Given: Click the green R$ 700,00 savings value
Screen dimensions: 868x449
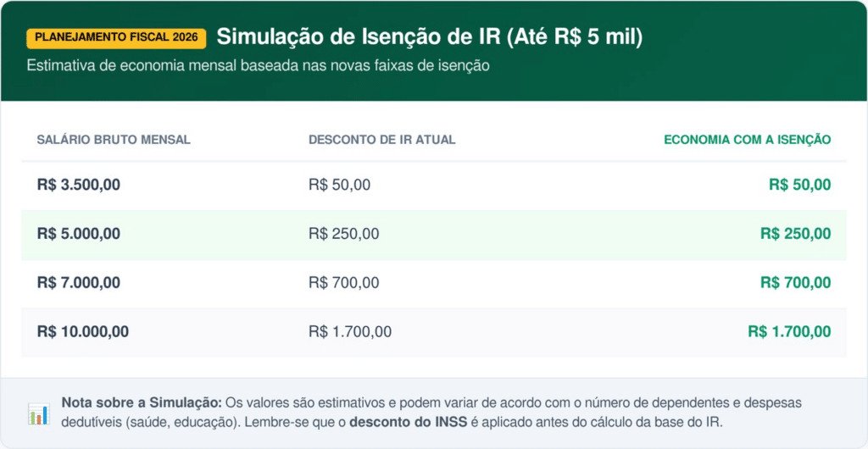Looking at the screenshot, I should pos(795,283).
